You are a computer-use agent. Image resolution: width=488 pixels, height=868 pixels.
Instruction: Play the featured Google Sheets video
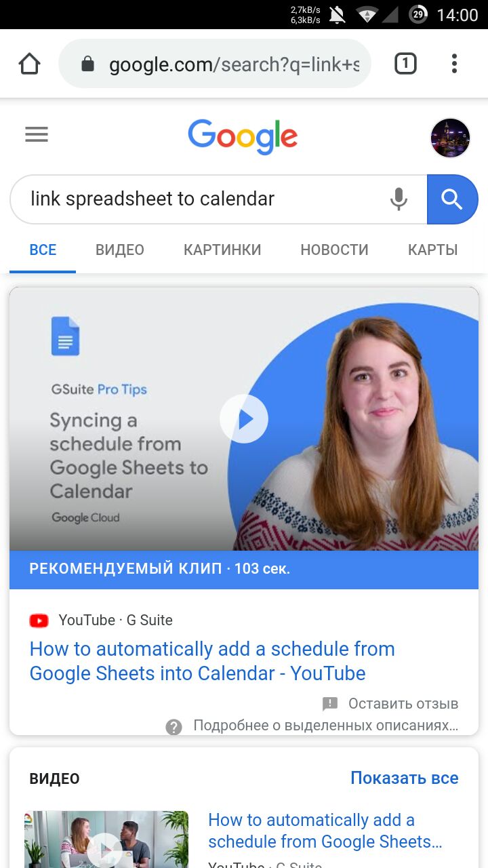pos(244,419)
